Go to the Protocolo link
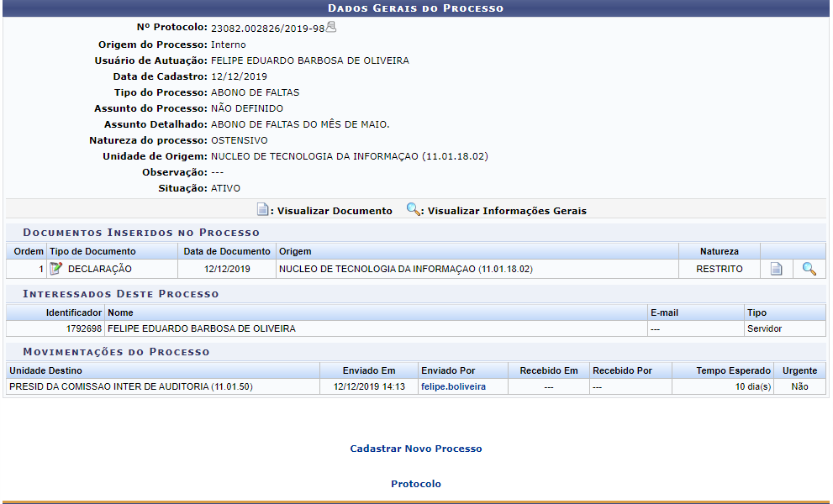The width and height of the screenshot is (833, 504). (x=416, y=484)
